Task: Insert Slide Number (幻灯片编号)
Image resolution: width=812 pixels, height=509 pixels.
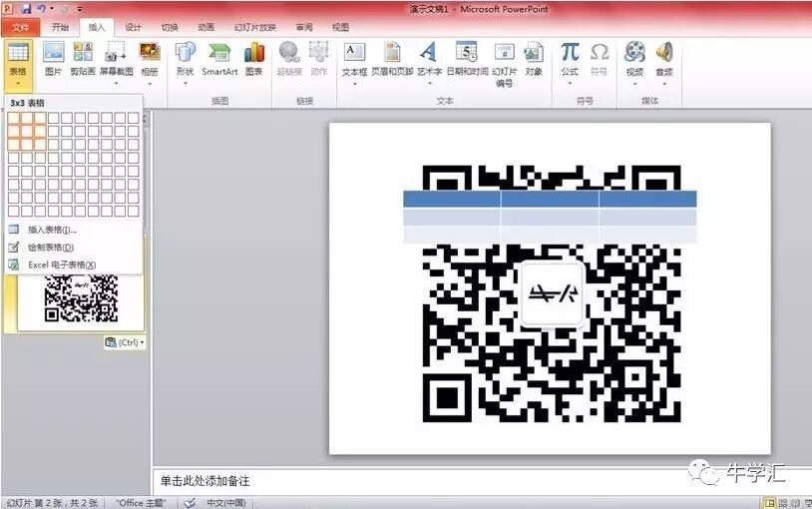Action: tap(504, 64)
